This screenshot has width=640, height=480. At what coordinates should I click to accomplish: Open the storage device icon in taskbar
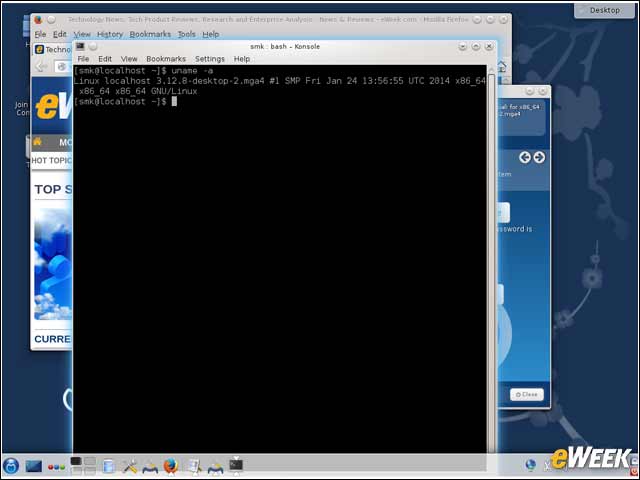[x=109, y=466]
